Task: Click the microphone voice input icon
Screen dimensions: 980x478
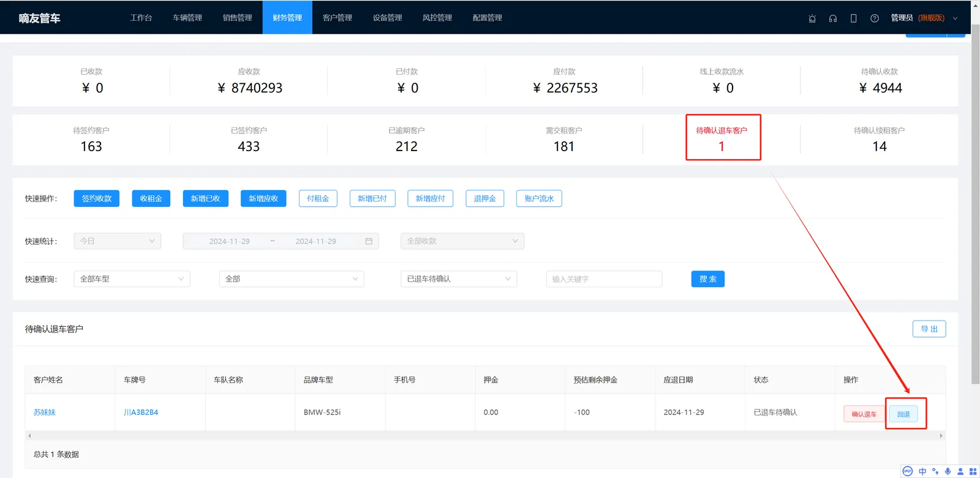Action: [x=948, y=471]
